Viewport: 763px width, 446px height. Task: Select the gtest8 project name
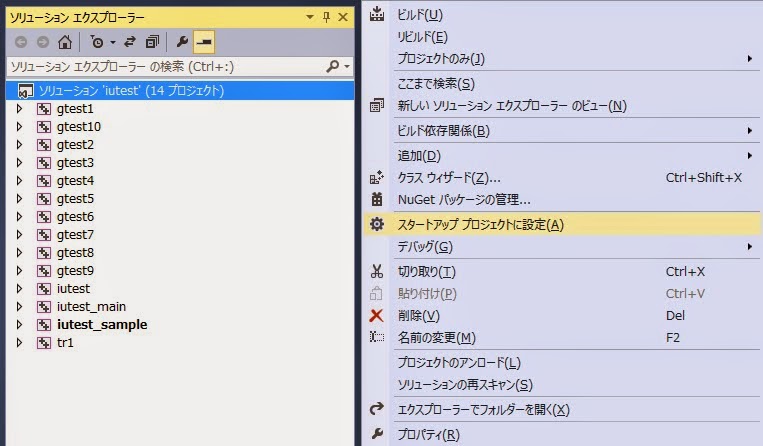75,253
